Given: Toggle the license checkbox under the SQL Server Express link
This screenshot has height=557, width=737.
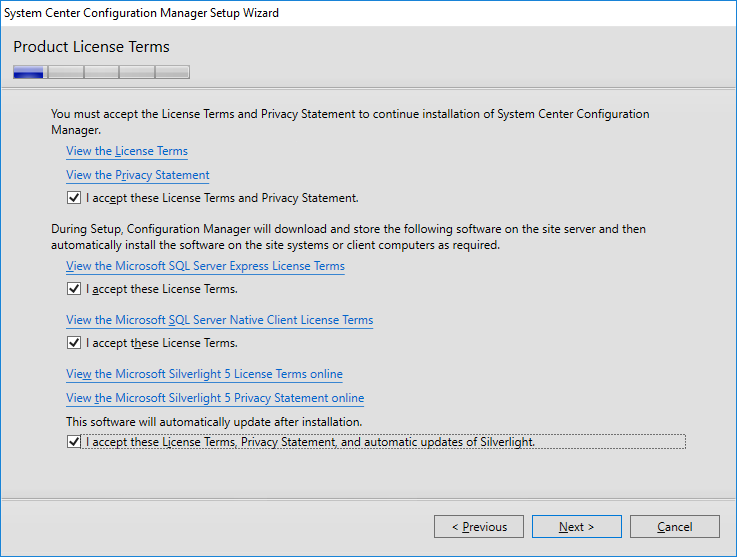Looking at the screenshot, I should pyautogui.click(x=74, y=288).
